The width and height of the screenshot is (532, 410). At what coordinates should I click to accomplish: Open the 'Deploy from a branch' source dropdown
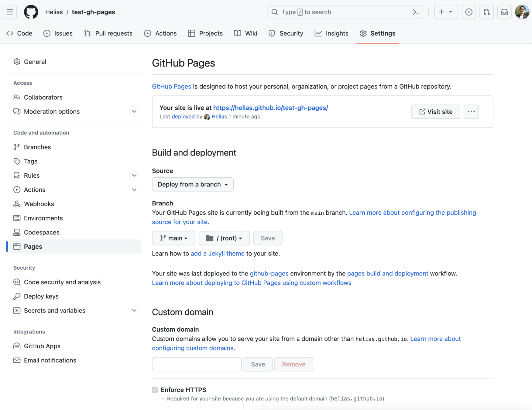pyautogui.click(x=193, y=184)
